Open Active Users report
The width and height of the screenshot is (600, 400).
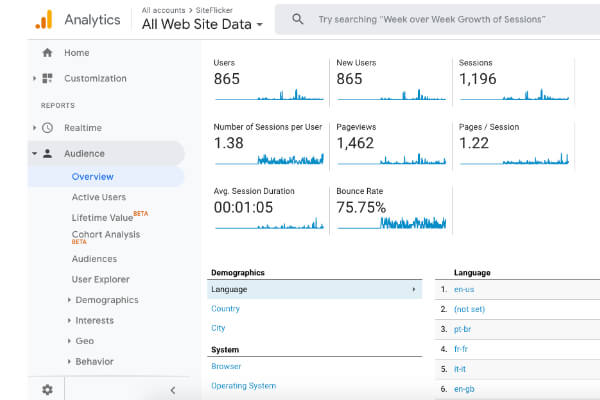click(x=99, y=197)
